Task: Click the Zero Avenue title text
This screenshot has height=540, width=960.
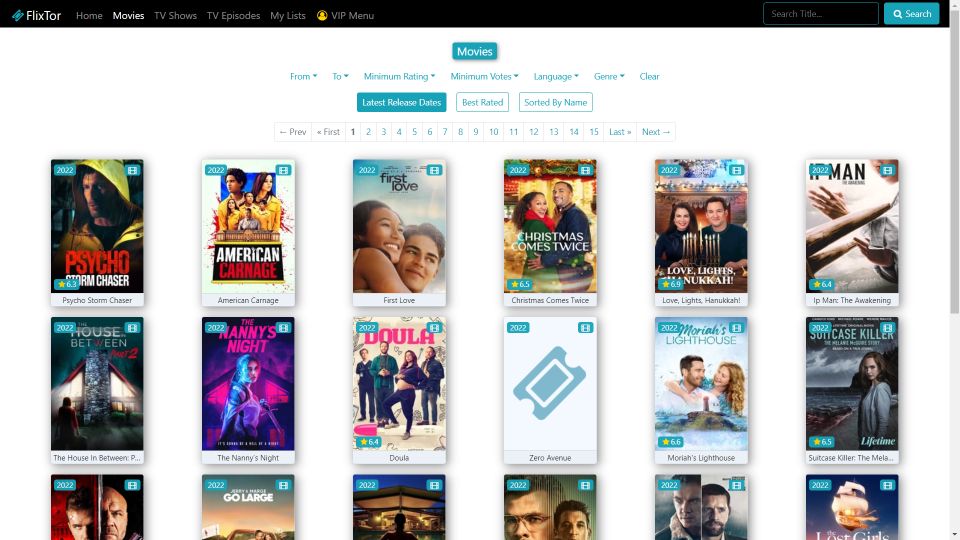Action: tap(550, 457)
